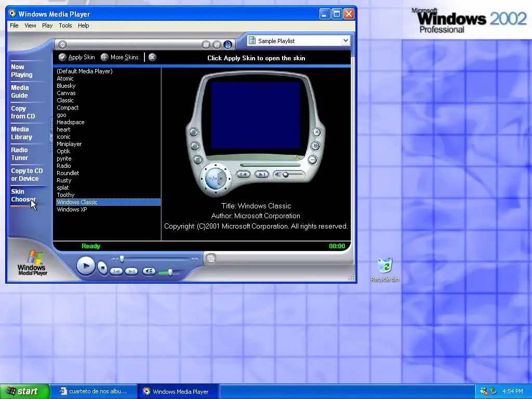Select the Windows Classic skin
The width and height of the screenshot is (532, 399).
click(x=108, y=202)
